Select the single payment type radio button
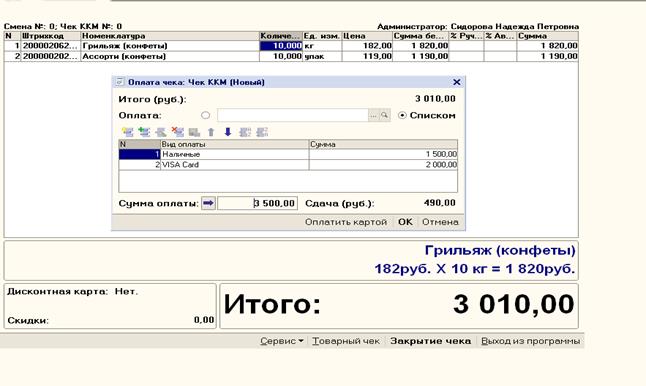Screen dimensions: 646x386 pyautogui.click(x=206, y=115)
